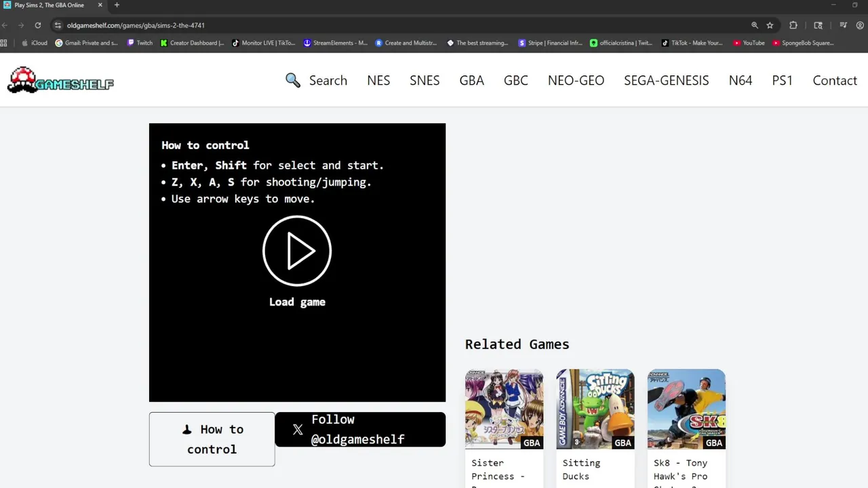The width and height of the screenshot is (868, 488).
Task: Click the How to control button
Action: pos(212,439)
